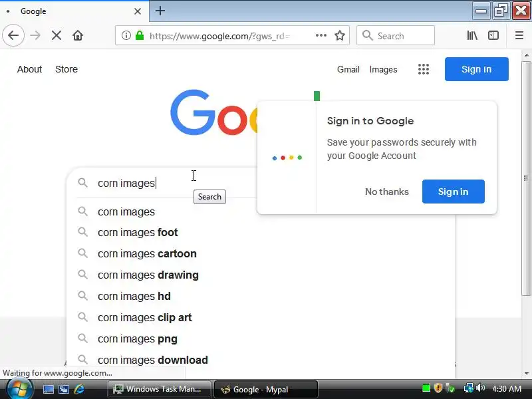Click magnifier beside 'corn images foot'
Screen dimensions: 532x399
82,232
